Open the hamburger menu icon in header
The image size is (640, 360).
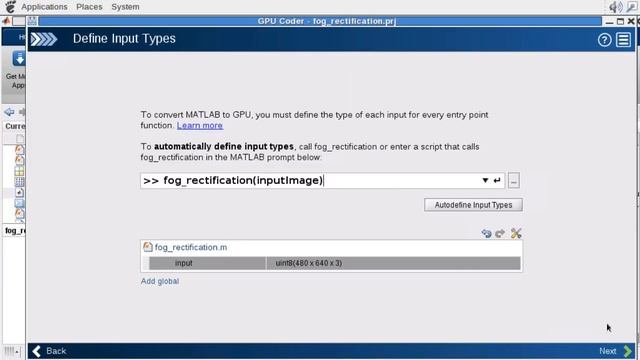click(624, 40)
